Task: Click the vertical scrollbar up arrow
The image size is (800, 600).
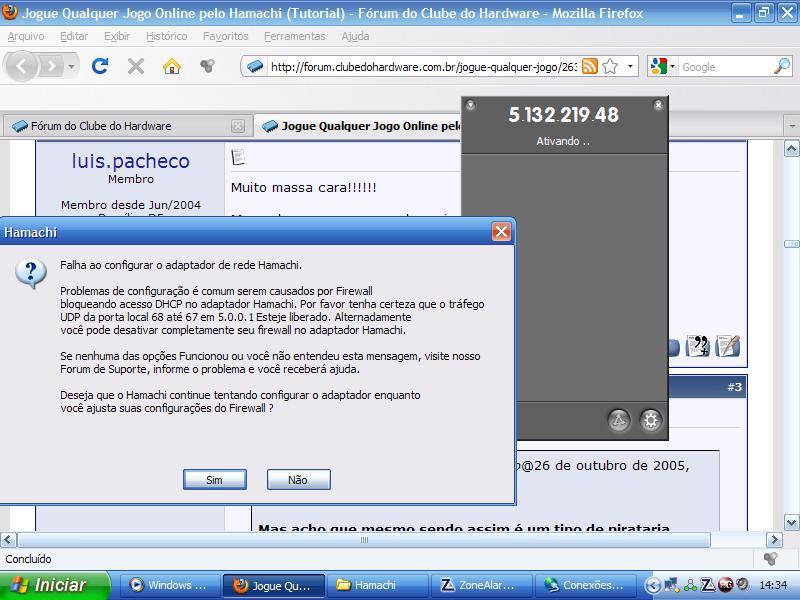Action: [x=791, y=149]
